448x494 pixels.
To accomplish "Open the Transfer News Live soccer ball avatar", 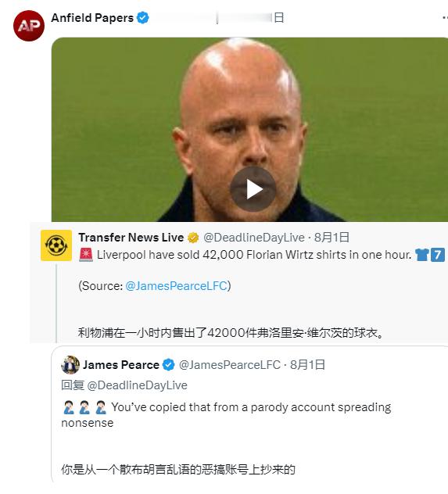I will click(56, 245).
